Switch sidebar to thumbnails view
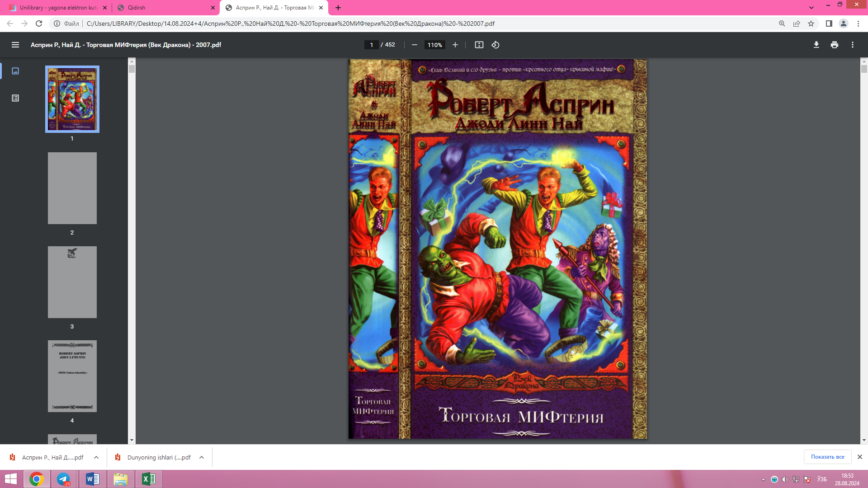The width and height of the screenshot is (868, 488). pos(15,71)
